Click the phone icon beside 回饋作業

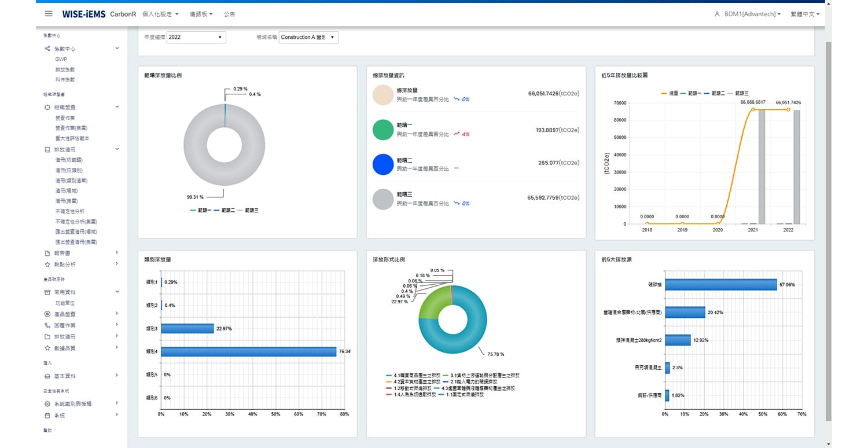(x=47, y=325)
